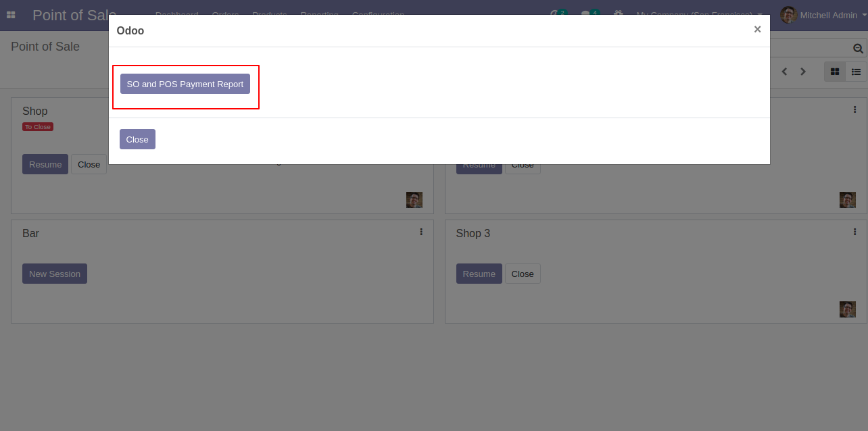
Task: Switch to list view icon
Action: coord(856,72)
